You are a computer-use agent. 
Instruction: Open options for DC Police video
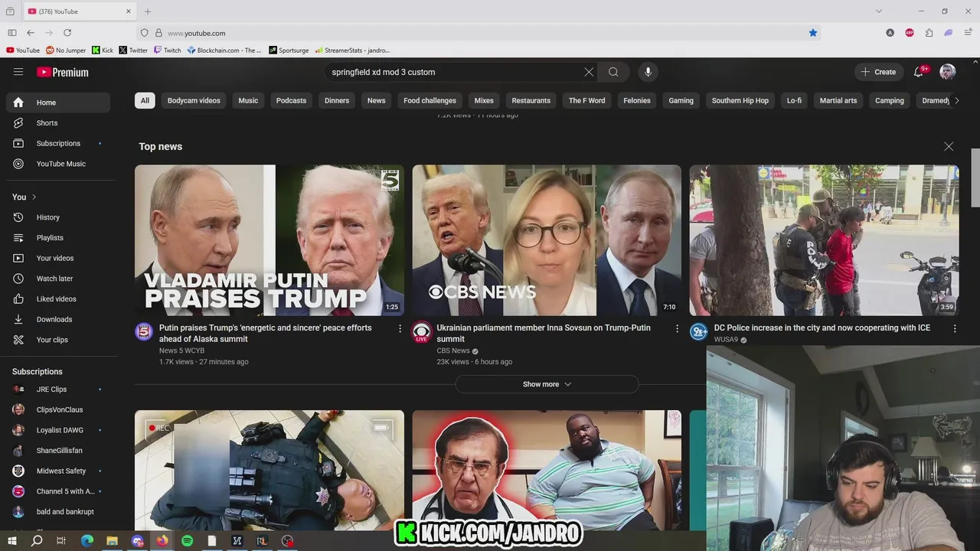pyautogui.click(x=955, y=328)
